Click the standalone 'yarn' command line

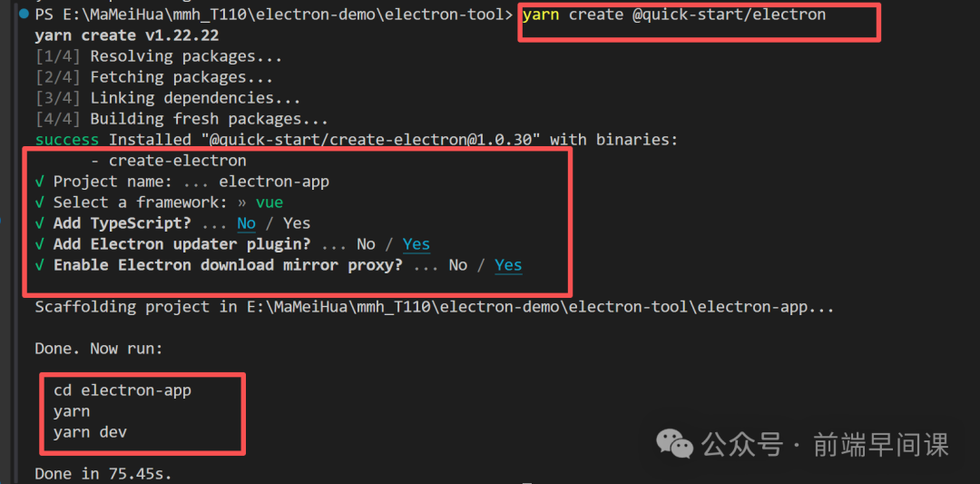coord(72,411)
